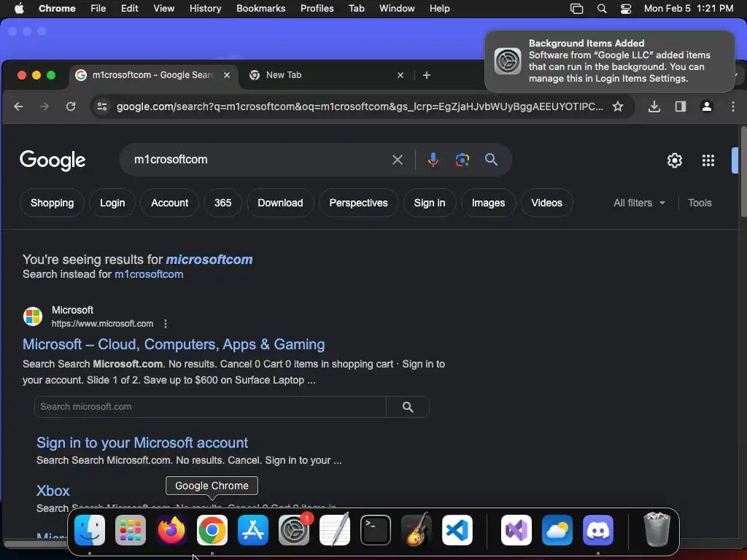
Task: Open Chrome downloads icon
Action: pyautogui.click(x=654, y=106)
